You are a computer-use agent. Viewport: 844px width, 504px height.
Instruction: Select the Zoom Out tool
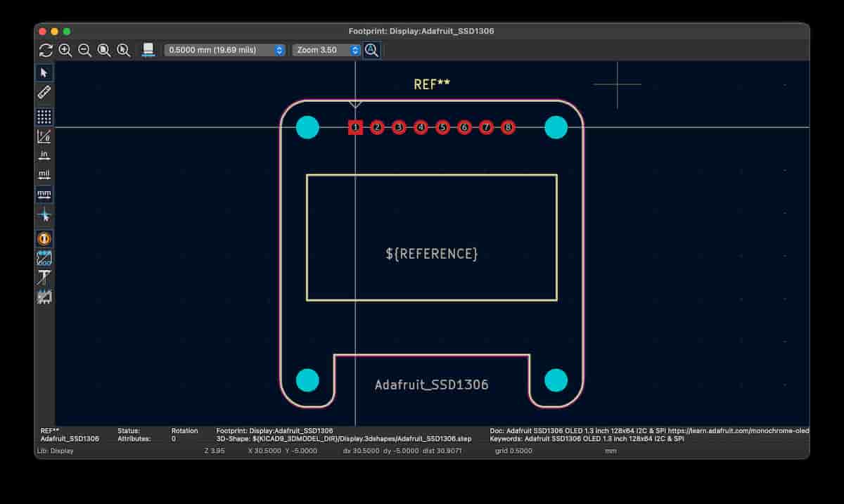click(x=85, y=50)
